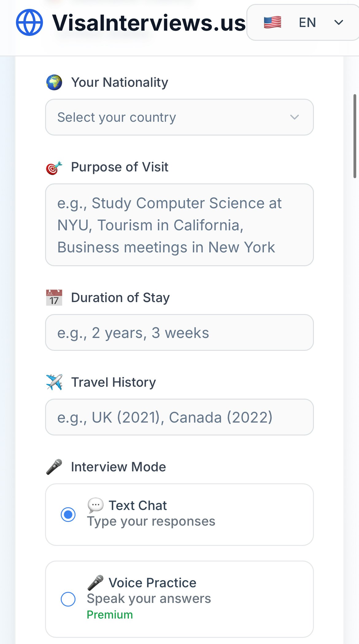This screenshot has height=644, width=359.
Task: Click the dartboard icon beside Purpose of Visit
Action: pyautogui.click(x=54, y=168)
